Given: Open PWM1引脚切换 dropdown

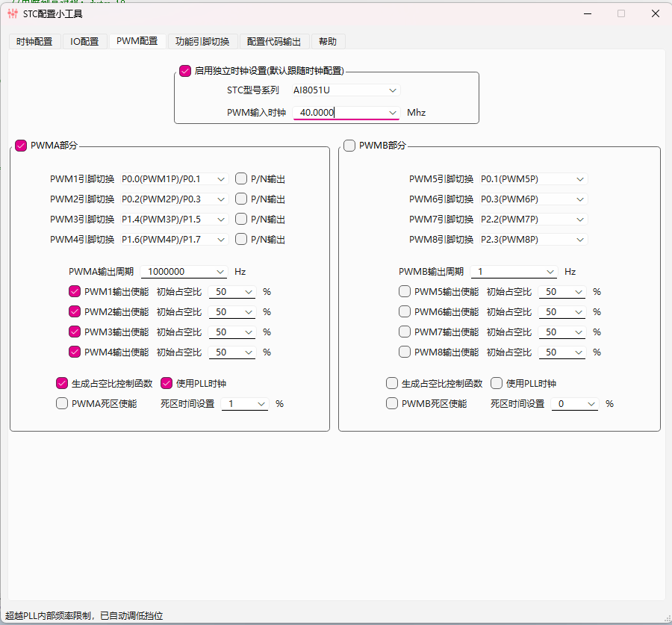Looking at the screenshot, I should click(173, 179).
